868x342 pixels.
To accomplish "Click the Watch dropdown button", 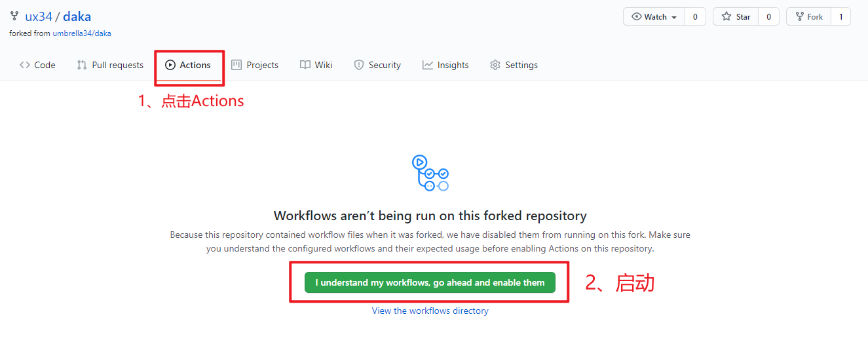I will (x=654, y=17).
